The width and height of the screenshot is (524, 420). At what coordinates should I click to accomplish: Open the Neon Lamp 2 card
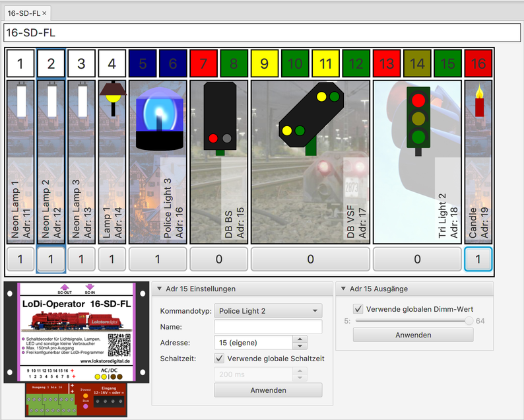(51, 162)
